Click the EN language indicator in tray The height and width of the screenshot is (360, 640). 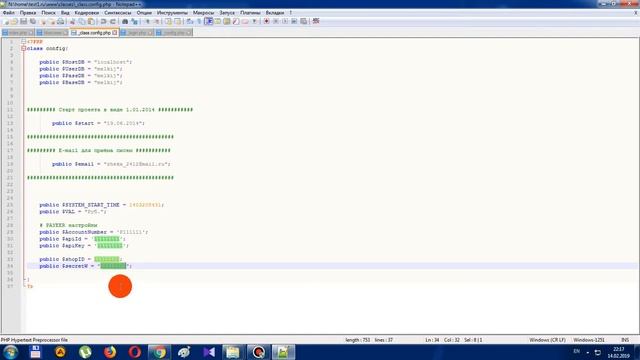[576, 351]
